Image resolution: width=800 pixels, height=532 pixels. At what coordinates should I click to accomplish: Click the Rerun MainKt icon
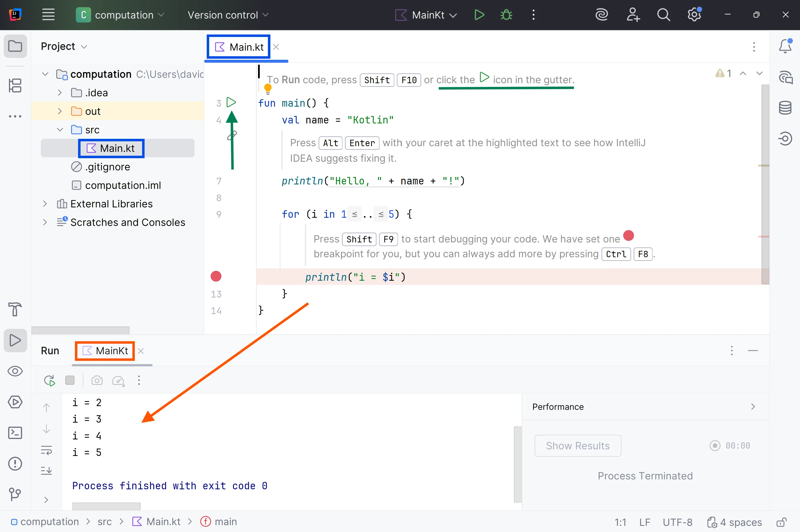(x=50, y=380)
